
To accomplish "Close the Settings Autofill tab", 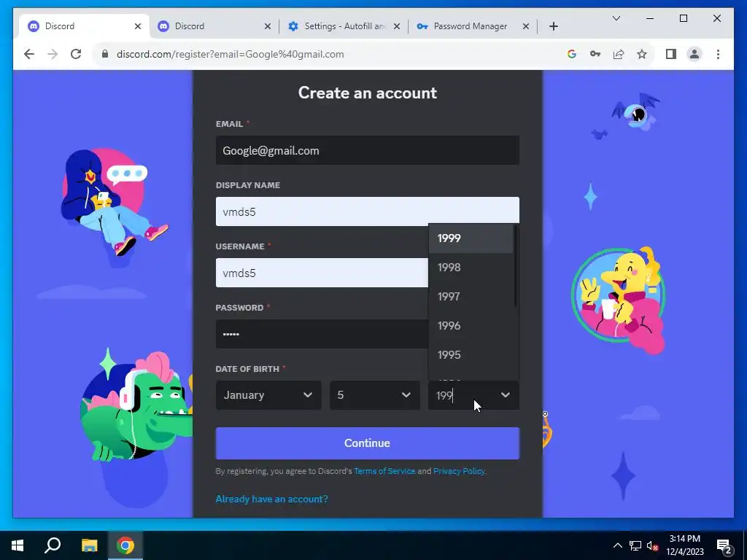I will [396, 26].
